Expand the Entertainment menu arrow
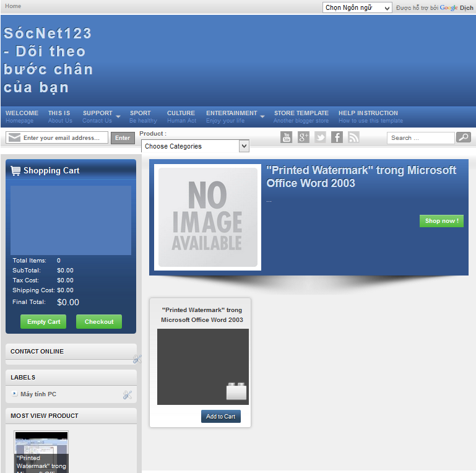Viewport: 476px width, 473px height. 262,116
